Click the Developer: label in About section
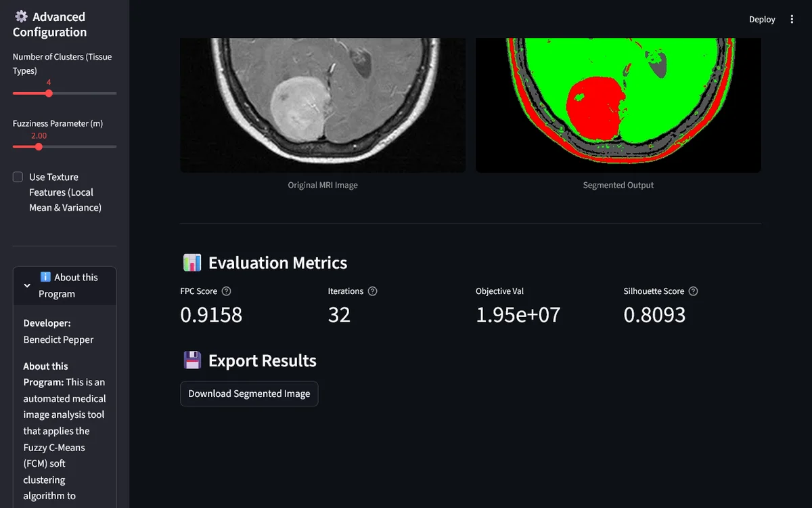The image size is (812, 508). pos(47,323)
